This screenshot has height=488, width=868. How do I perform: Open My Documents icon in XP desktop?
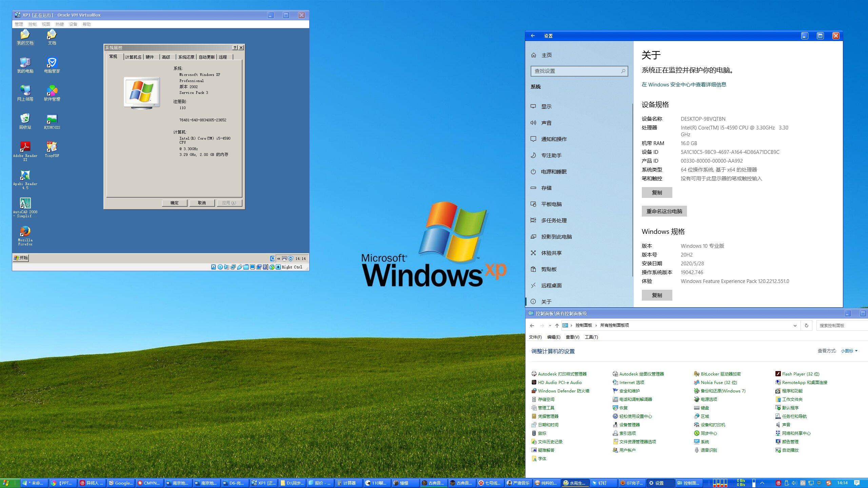pyautogui.click(x=25, y=37)
